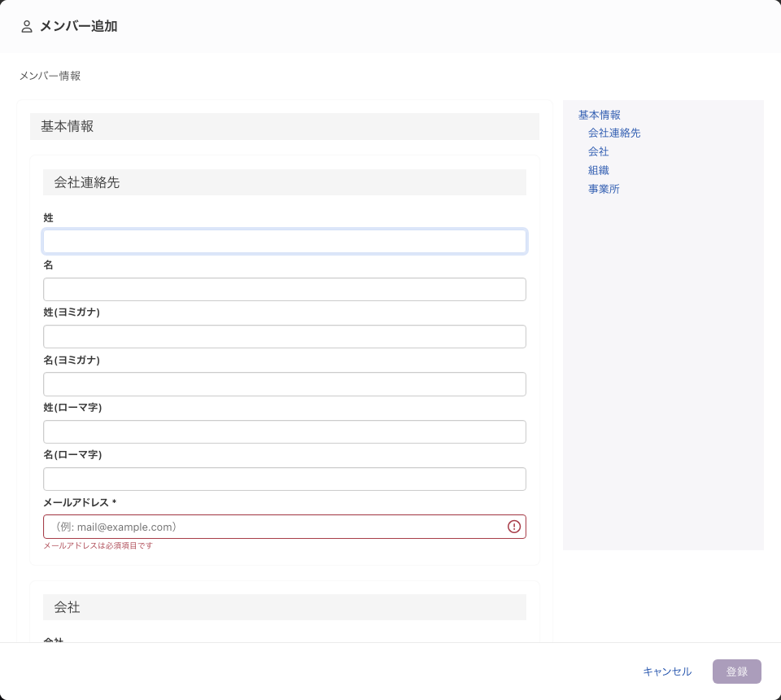Focus the 姓(ローマ字) field
The image size is (781, 700).
285,432
